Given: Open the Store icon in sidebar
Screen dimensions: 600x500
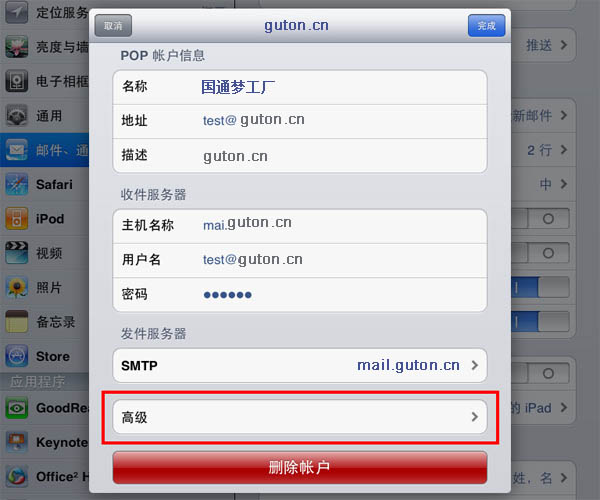Looking at the screenshot, I should pyautogui.click(x=16, y=356).
